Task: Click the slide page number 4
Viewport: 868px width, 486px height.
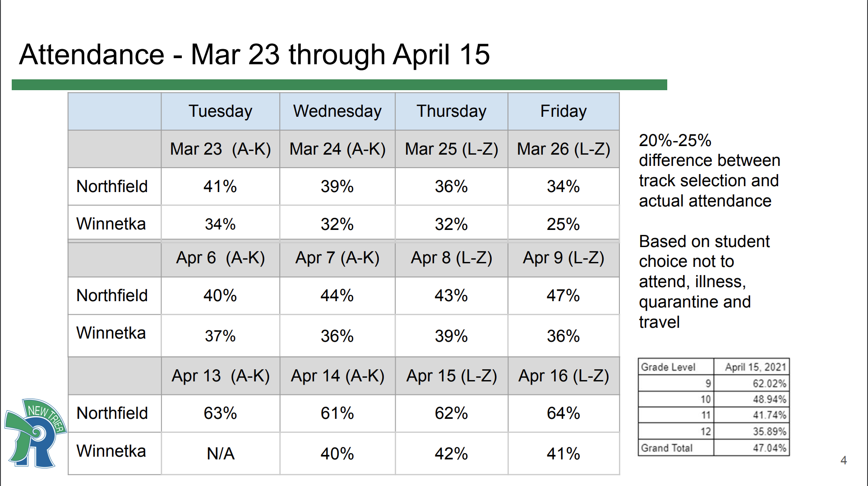Action: coord(843,460)
